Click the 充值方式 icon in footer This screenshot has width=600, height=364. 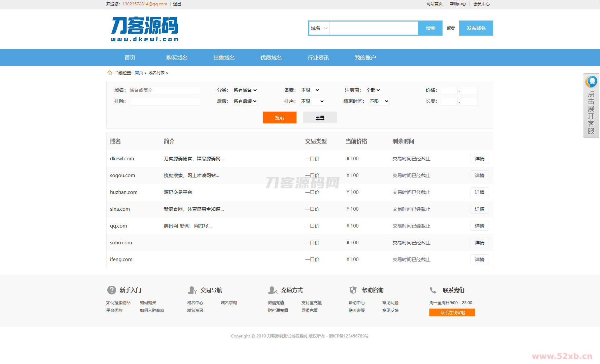273,290
